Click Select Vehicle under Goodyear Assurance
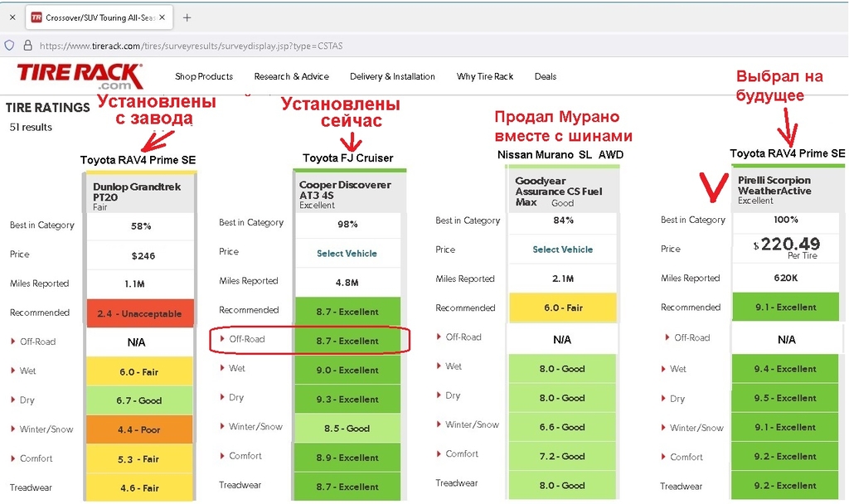 click(563, 250)
